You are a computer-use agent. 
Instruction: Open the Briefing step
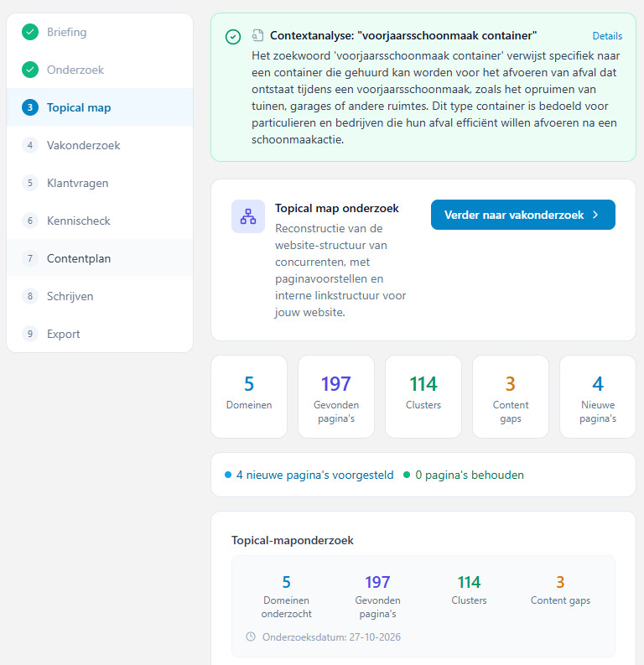point(100,32)
